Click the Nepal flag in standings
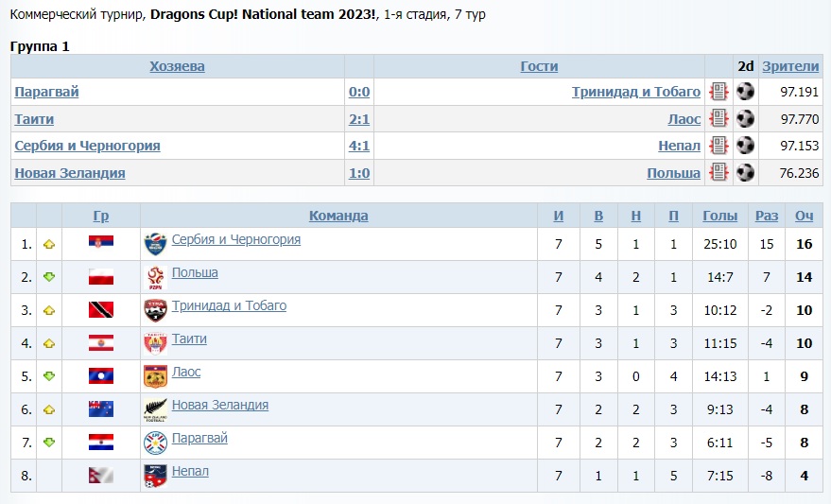This screenshot has width=831, height=504. (x=101, y=476)
